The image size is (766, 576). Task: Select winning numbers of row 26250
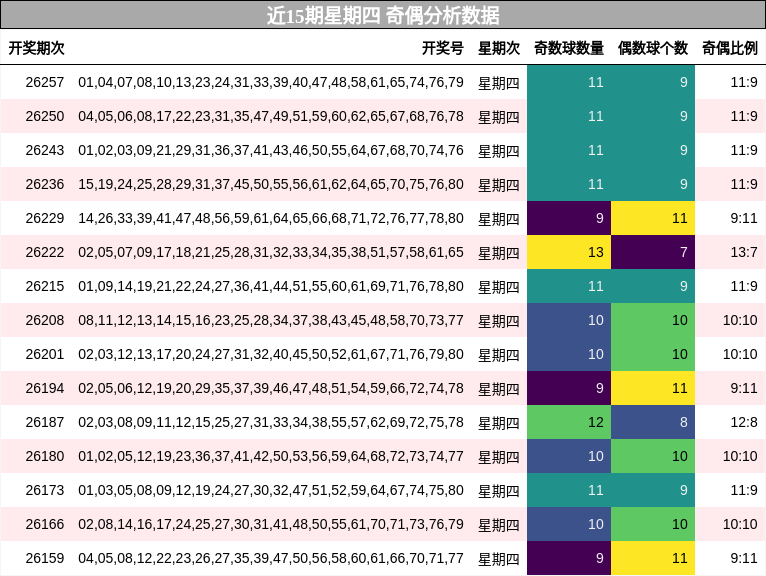[x=271, y=116]
